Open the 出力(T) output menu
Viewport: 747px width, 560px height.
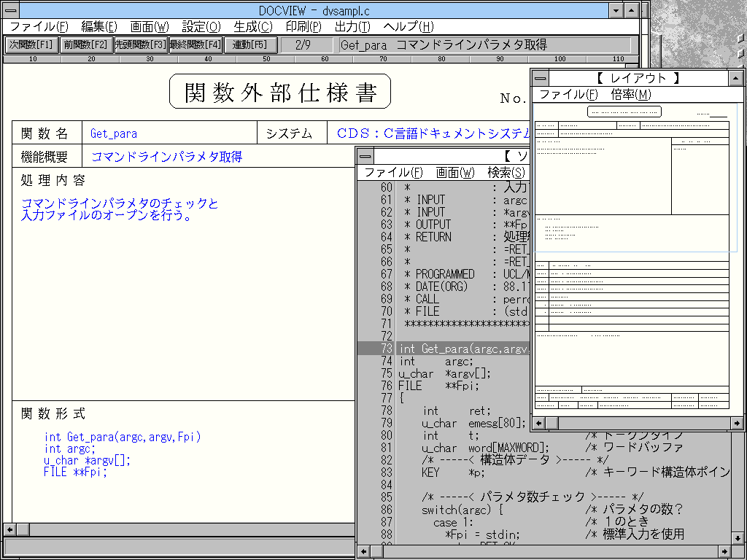point(352,27)
